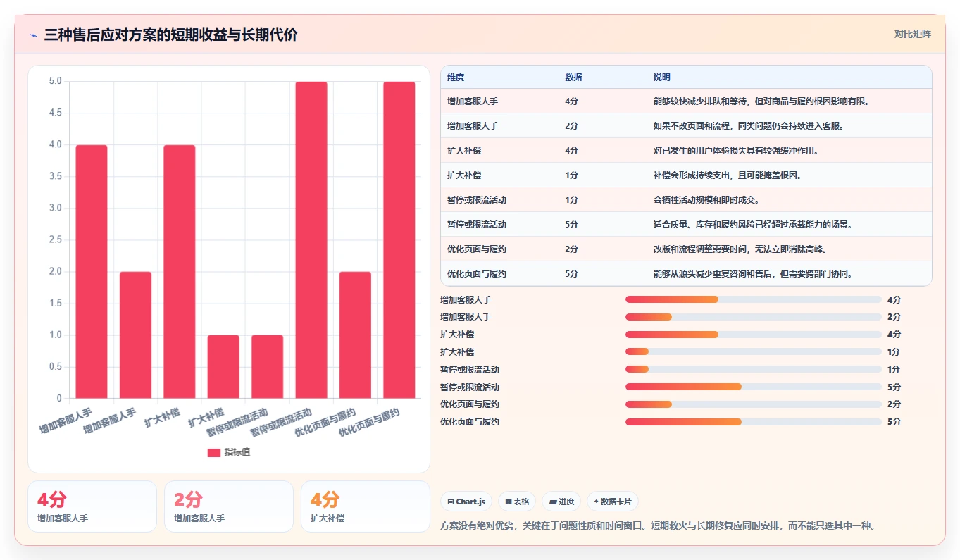Open the 2分 增加客服人手 data card

[229, 506]
